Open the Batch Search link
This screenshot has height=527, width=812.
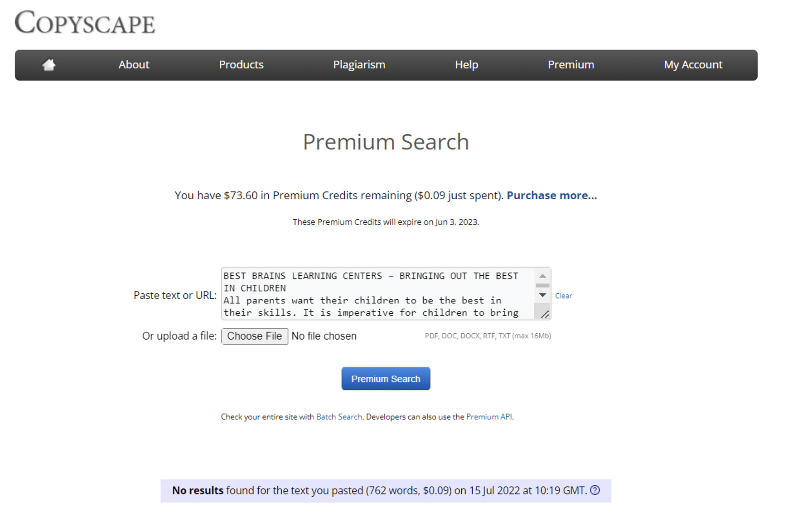coord(339,417)
